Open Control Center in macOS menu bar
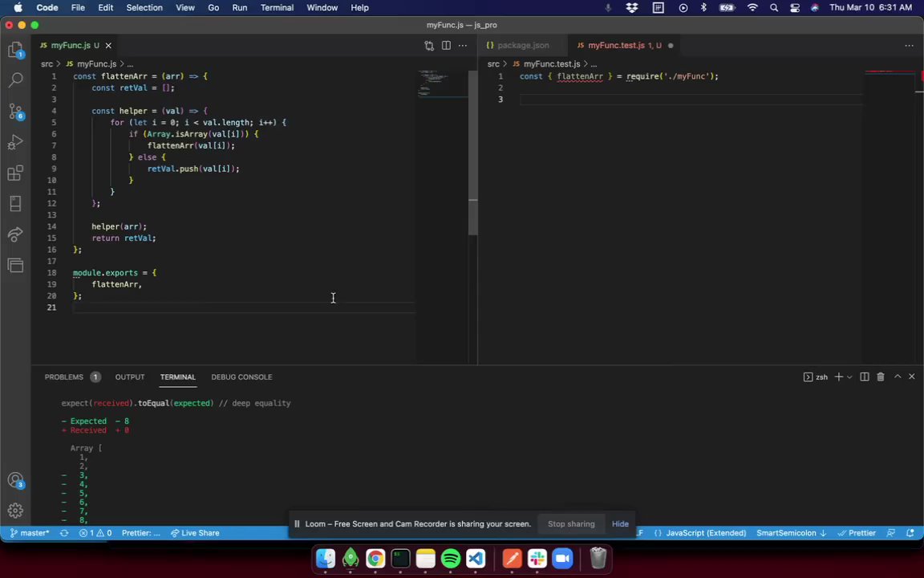The image size is (924, 578). pos(795,8)
